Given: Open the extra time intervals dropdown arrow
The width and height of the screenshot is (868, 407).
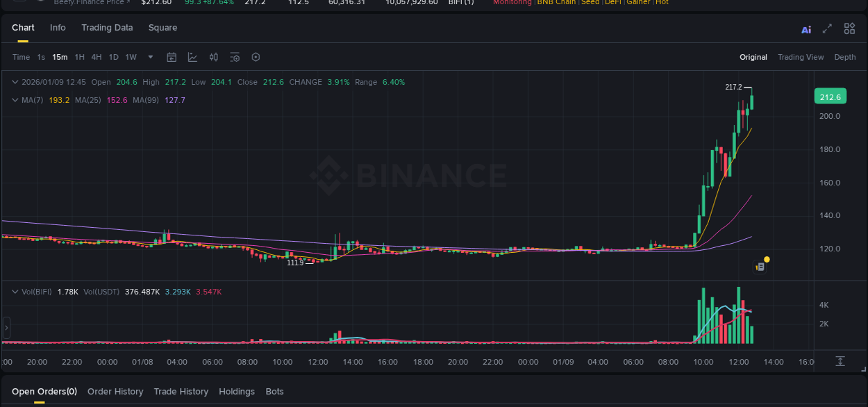Looking at the screenshot, I should [x=150, y=57].
